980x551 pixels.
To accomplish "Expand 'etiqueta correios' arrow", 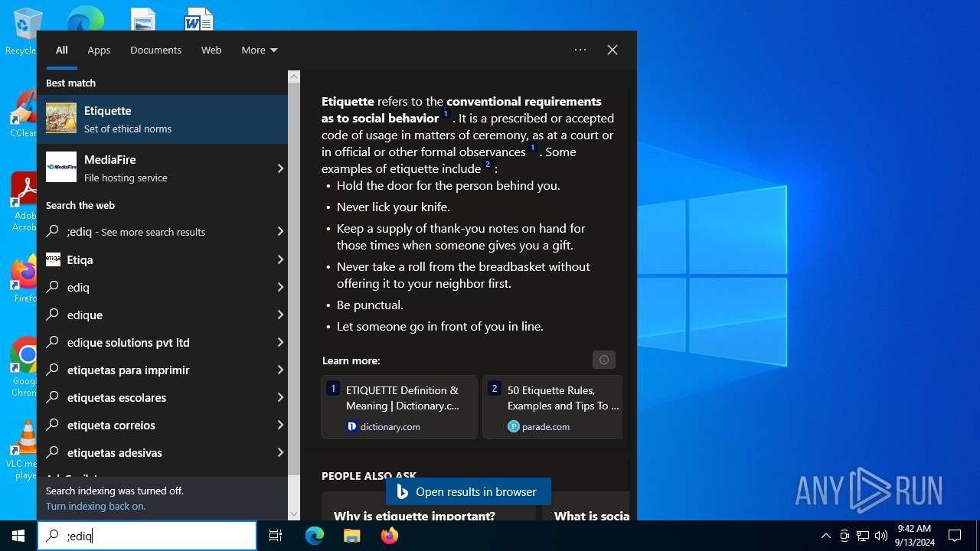I will pos(280,425).
